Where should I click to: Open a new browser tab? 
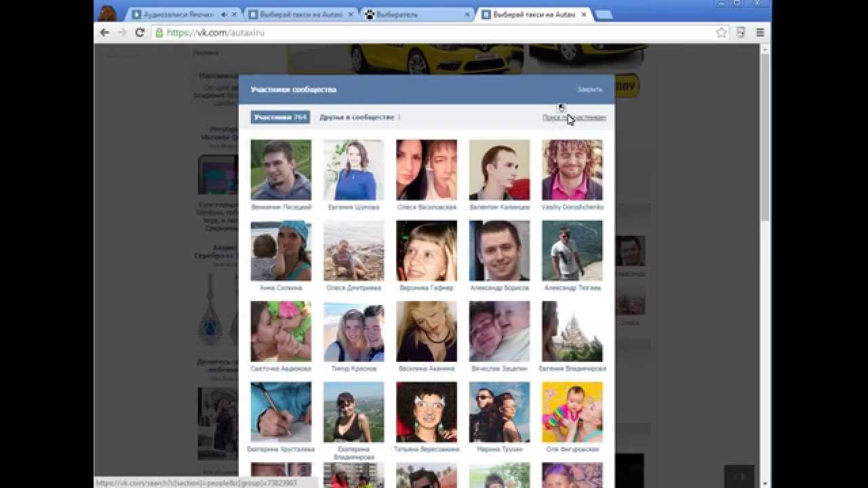coord(604,15)
